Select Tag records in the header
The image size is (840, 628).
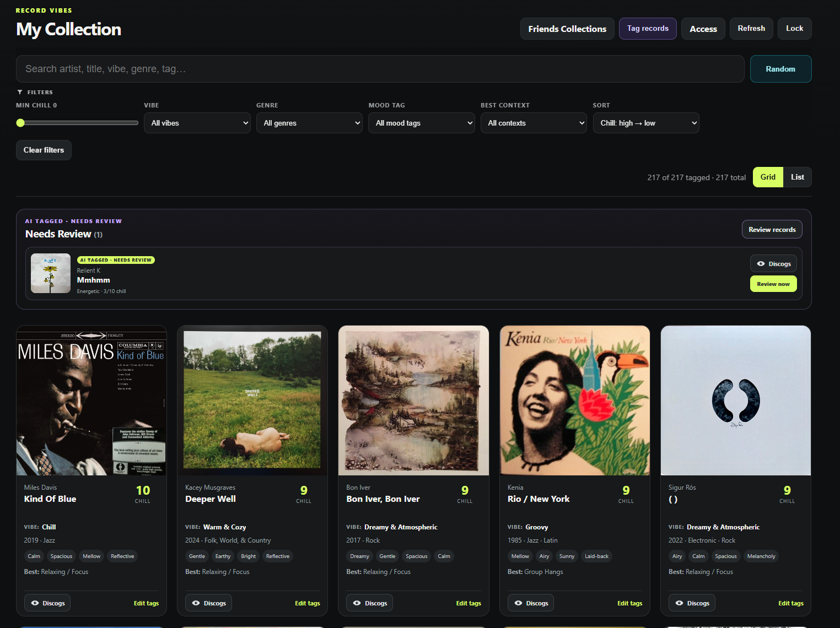(x=648, y=29)
